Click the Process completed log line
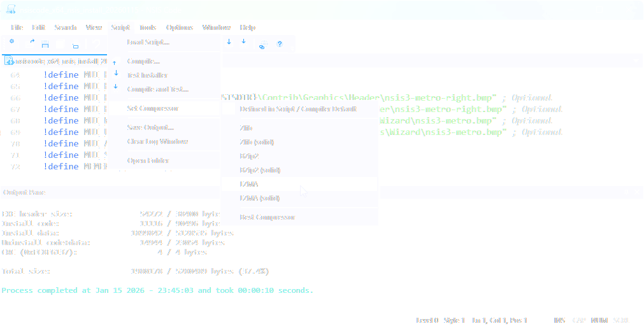Screen dimensions: 644x326 pyautogui.click(x=157, y=290)
